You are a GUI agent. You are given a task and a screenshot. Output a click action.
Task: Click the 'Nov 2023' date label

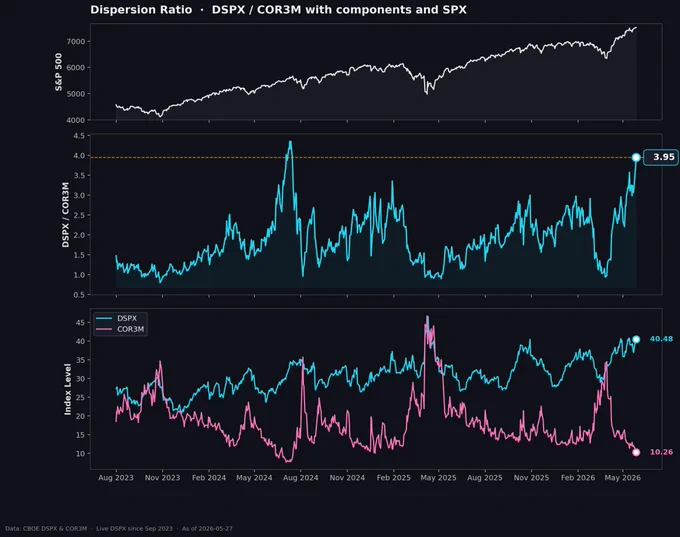pyautogui.click(x=162, y=478)
